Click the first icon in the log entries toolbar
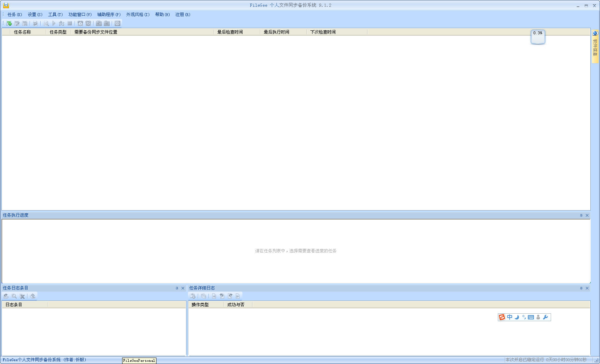This screenshot has width=600, height=364. tap(6, 296)
